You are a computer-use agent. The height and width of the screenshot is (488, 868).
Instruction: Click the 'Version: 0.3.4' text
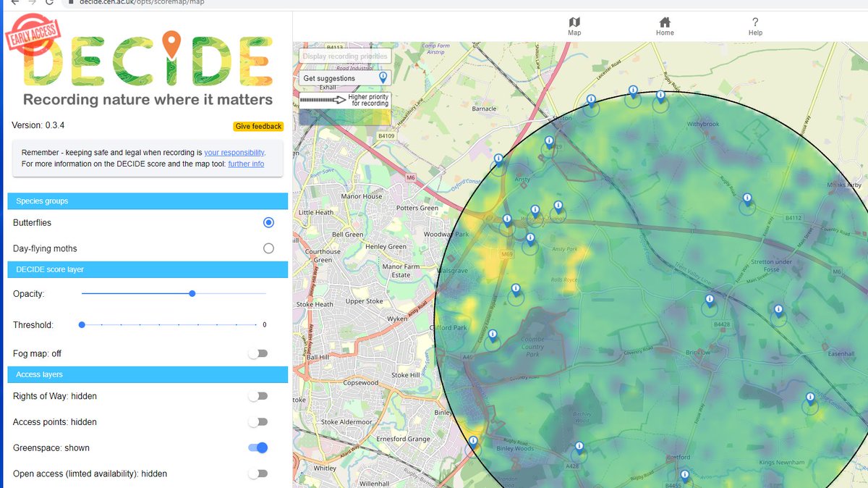click(x=38, y=125)
